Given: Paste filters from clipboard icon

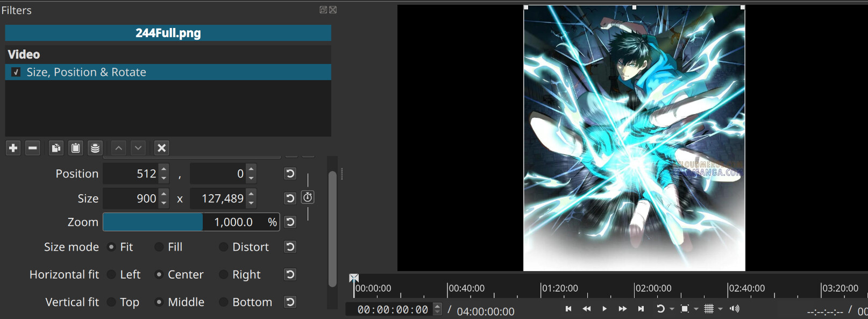Looking at the screenshot, I should [x=75, y=148].
